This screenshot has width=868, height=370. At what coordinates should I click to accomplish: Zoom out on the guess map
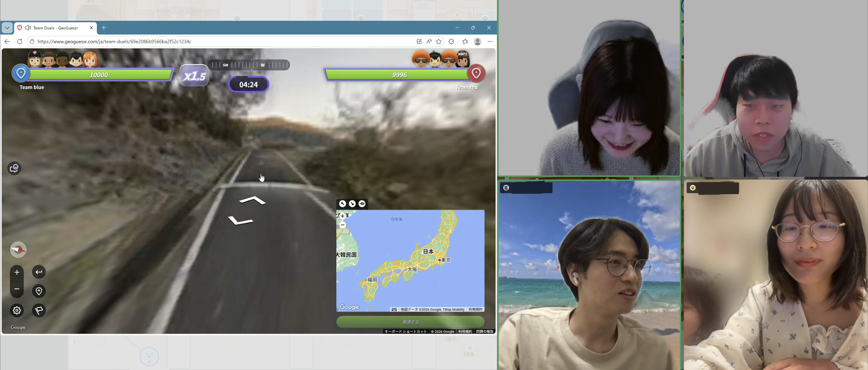point(342,225)
